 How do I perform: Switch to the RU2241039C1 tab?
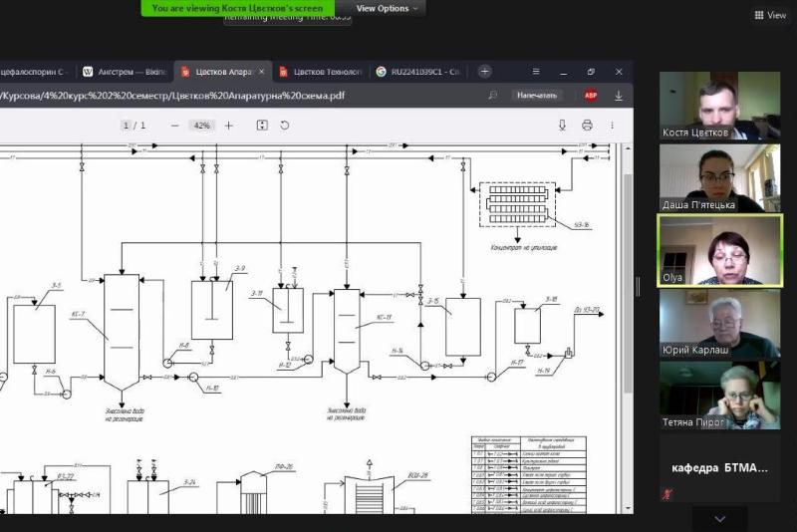(416, 72)
